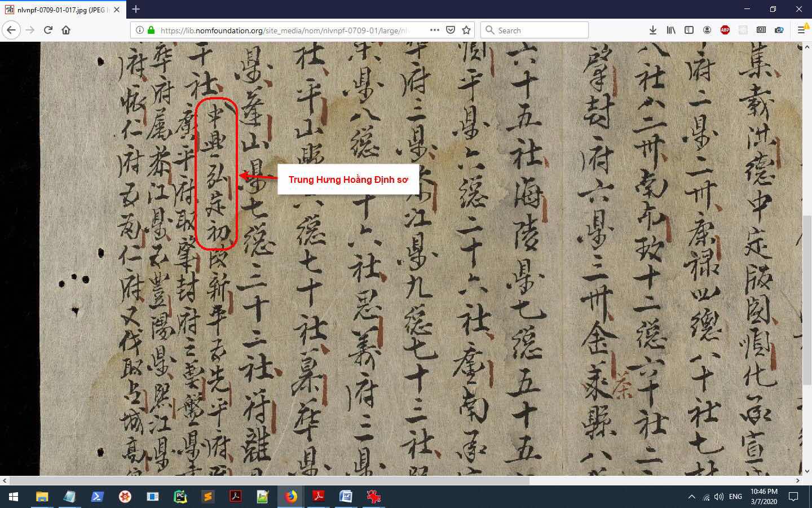This screenshot has height=508, width=812.
Task: Click the scroll-down arrow of vertical scrollbar
Action: (807, 471)
